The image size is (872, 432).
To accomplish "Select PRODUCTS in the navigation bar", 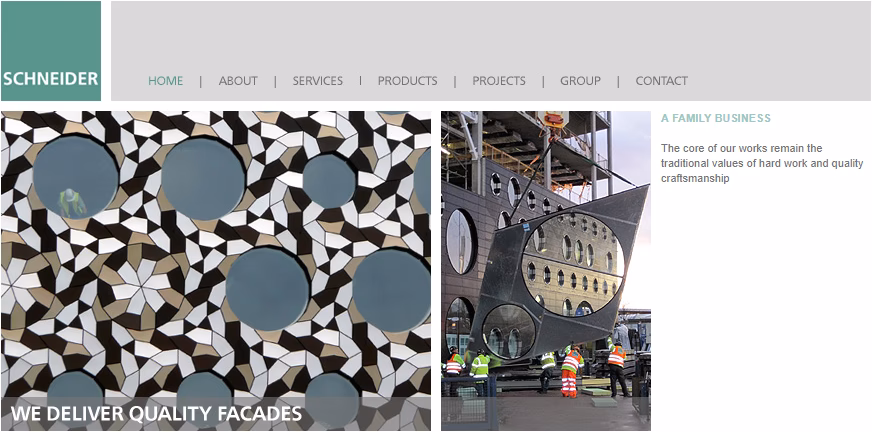I will click(x=408, y=81).
